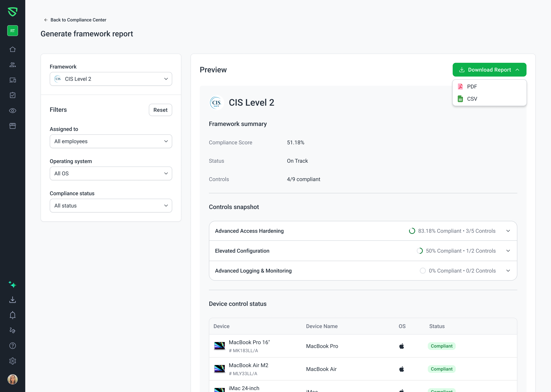
Task: Click the OS column header
Action: click(402, 326)
